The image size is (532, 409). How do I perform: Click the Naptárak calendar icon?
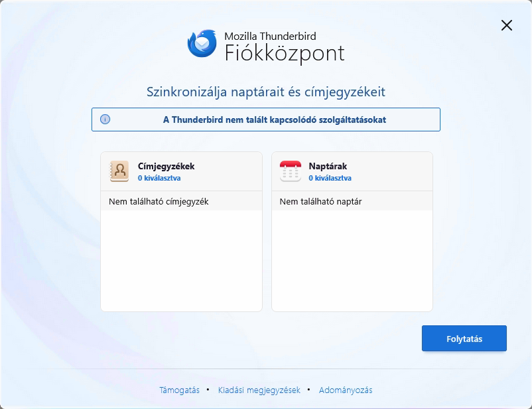(291, 171)
